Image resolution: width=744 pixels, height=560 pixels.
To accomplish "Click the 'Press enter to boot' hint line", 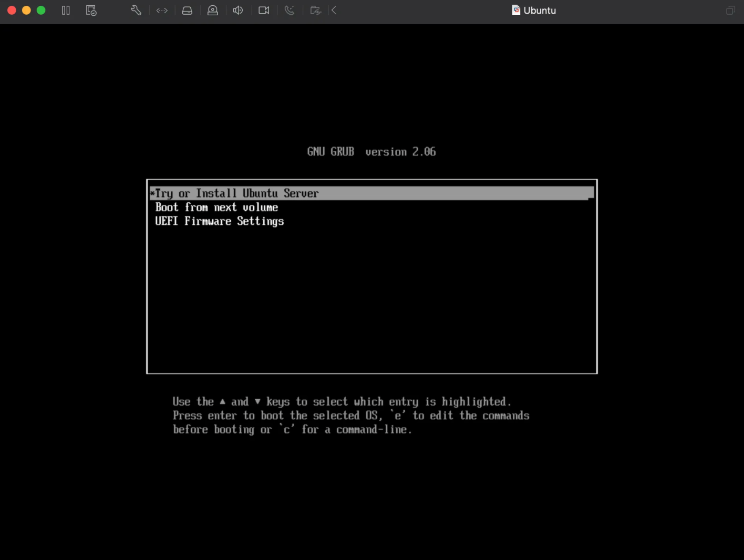I will [x=351, y=416].
